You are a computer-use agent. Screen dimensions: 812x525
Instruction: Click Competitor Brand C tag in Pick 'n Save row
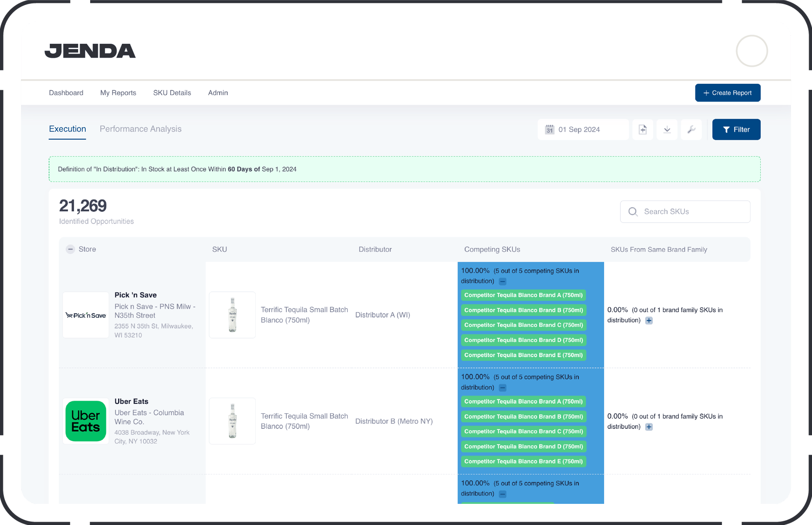pos(523,325)
